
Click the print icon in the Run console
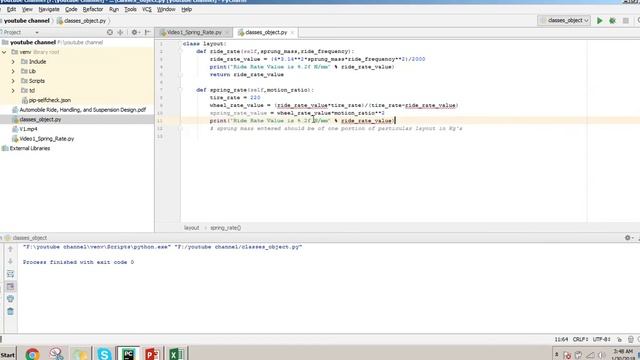click(x=11, y=299)
